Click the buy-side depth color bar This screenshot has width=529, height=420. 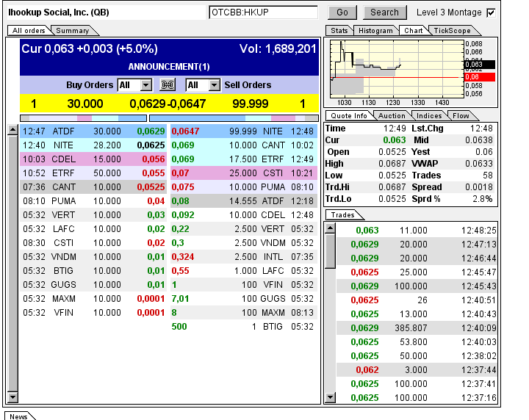point(82,117)
